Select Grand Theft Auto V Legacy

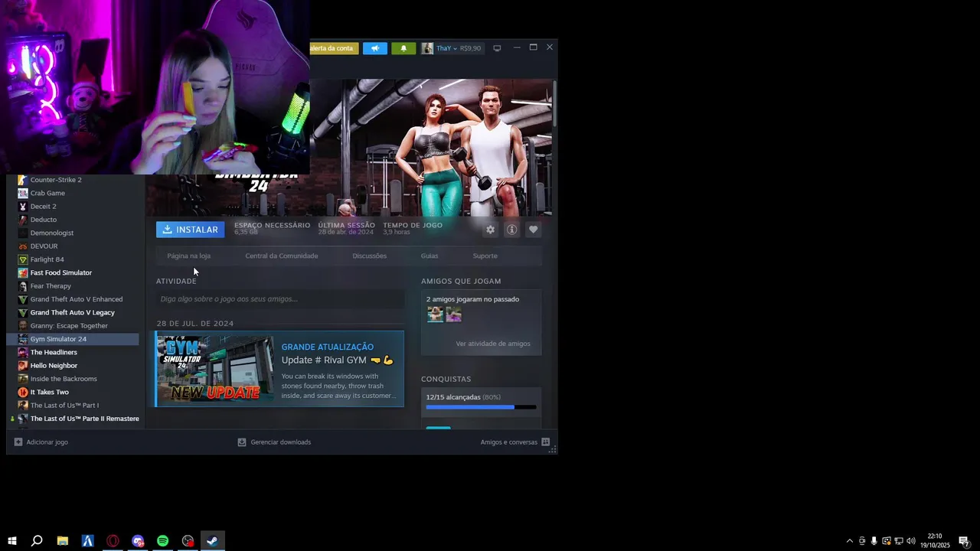pos(73,312)
